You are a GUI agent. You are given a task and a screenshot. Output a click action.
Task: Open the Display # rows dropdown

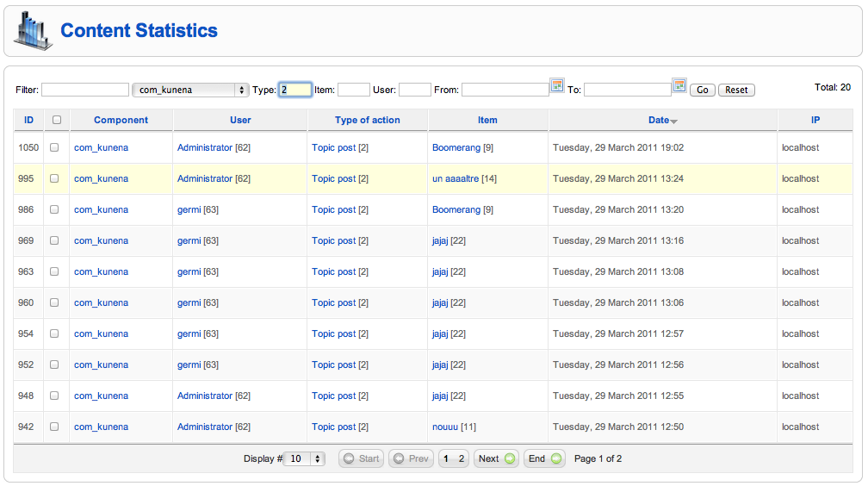[304, 458]
